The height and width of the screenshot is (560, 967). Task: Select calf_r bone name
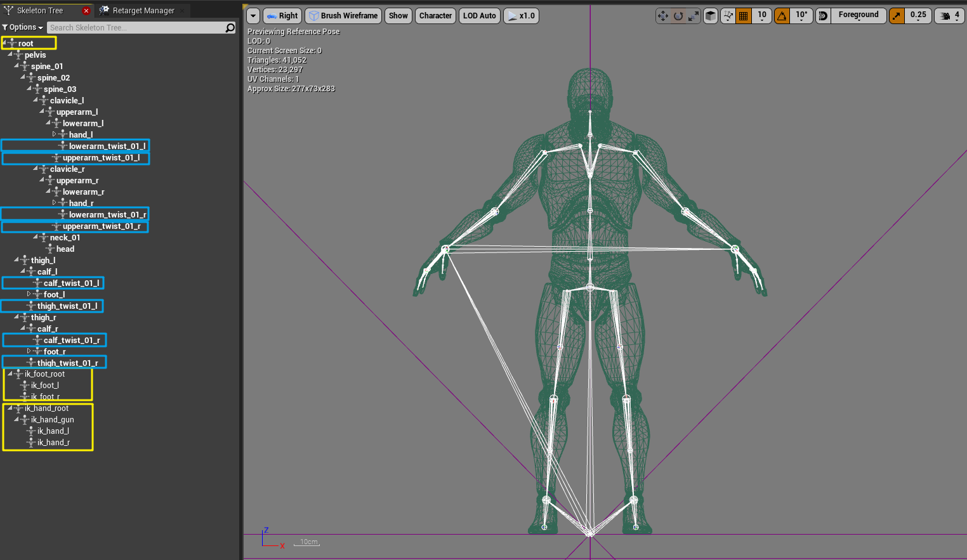[48, 329]
